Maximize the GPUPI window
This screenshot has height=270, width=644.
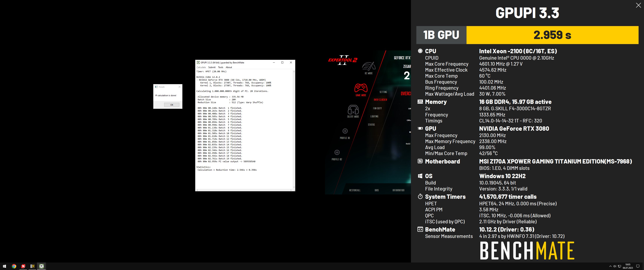click(x=282, y=63)
